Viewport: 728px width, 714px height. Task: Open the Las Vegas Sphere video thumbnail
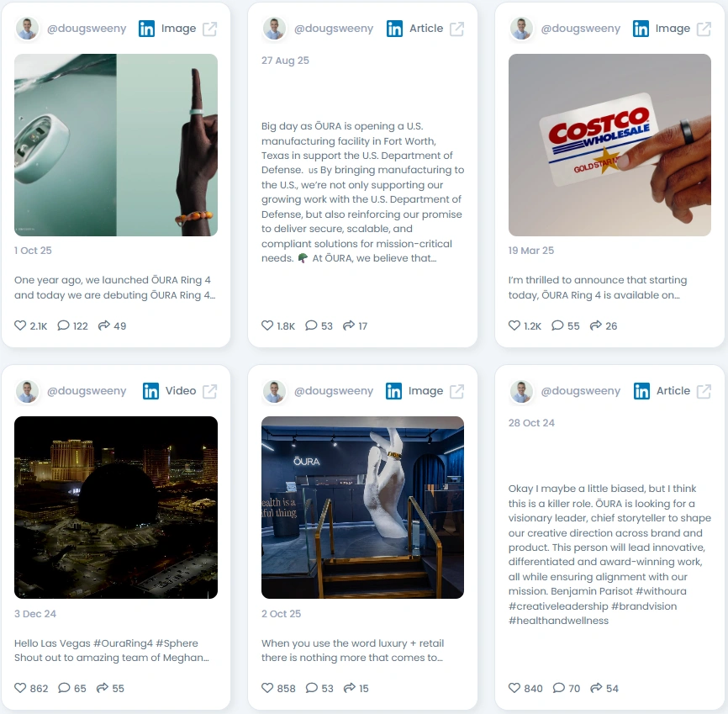[116, 507]
